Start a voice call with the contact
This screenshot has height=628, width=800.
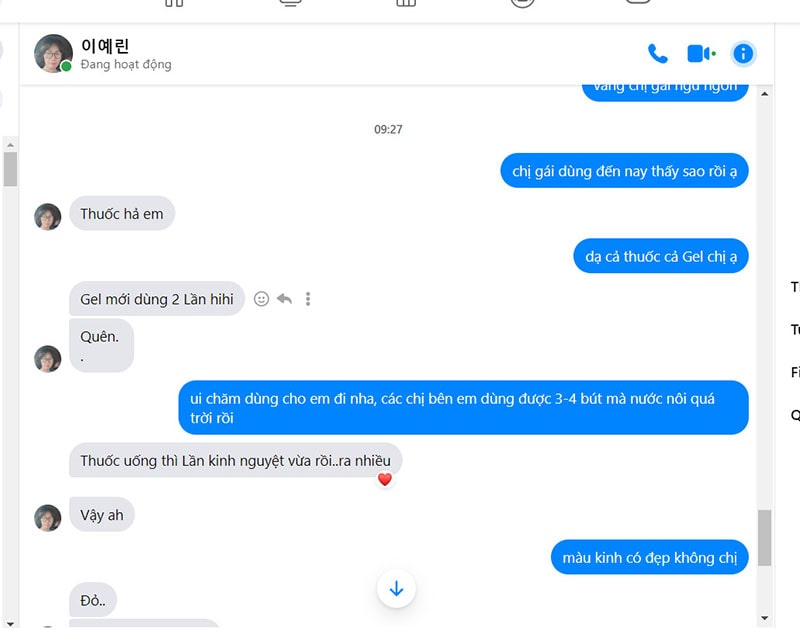657,54
